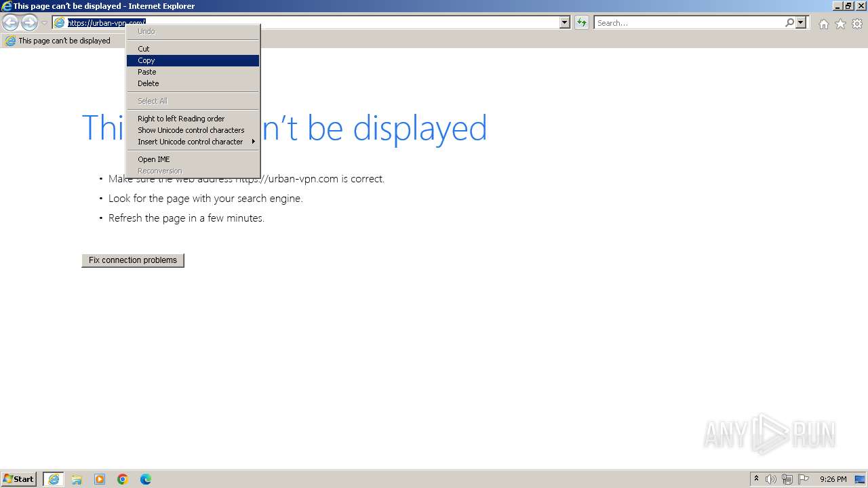
Task: Open the Home page icon
Action: click(x=823, y=24)
